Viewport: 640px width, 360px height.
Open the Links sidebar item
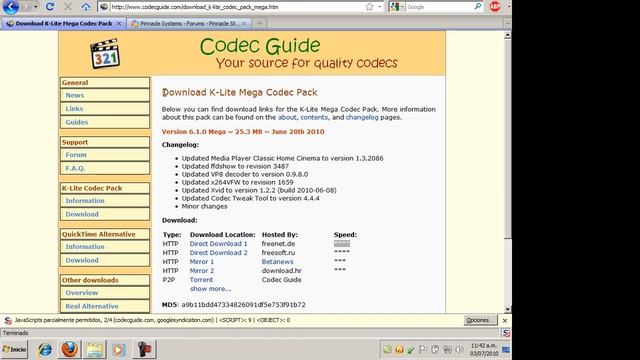105,109
